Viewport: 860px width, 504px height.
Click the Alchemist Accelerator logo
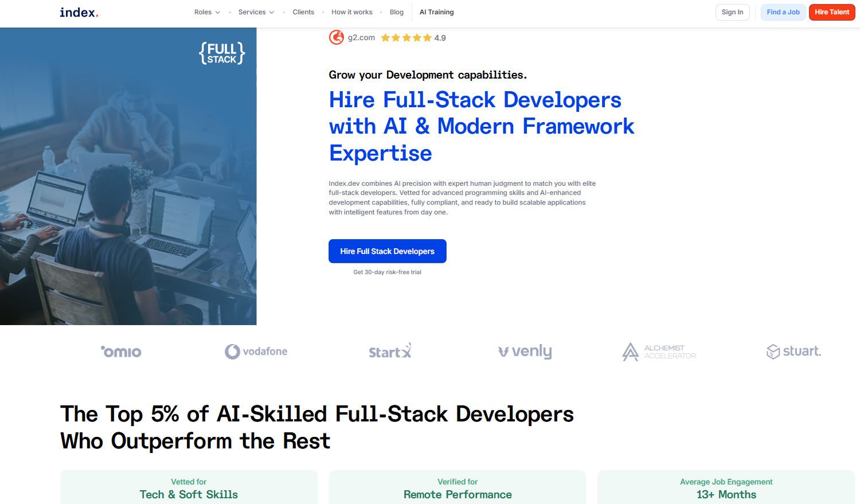tap(659, 351)
